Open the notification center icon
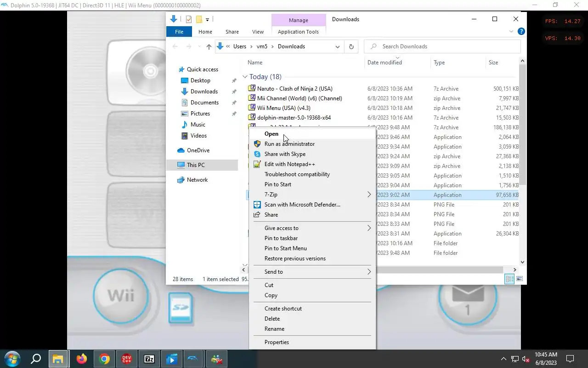 [570, 359]
